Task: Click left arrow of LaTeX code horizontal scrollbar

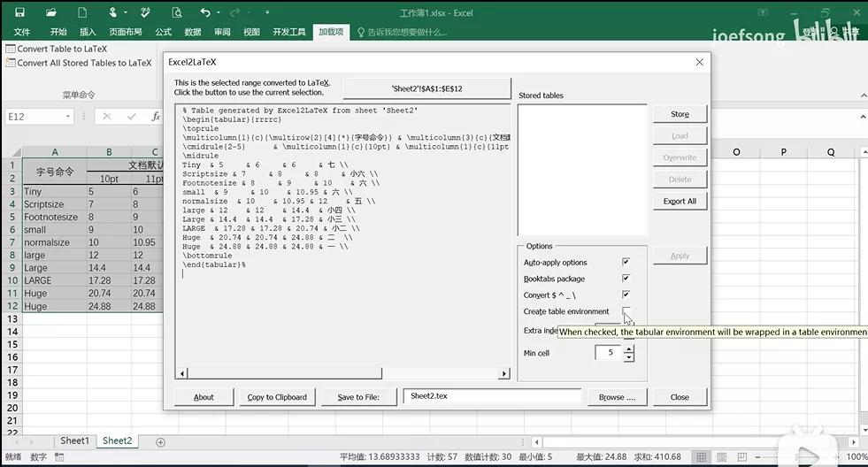Action: pyautogui.click(x=182, y=373)
